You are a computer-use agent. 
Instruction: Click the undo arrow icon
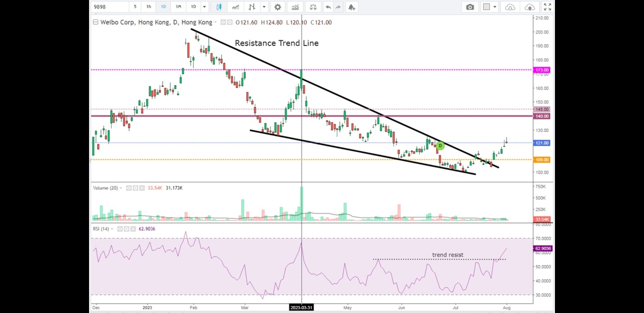point(328,7)
